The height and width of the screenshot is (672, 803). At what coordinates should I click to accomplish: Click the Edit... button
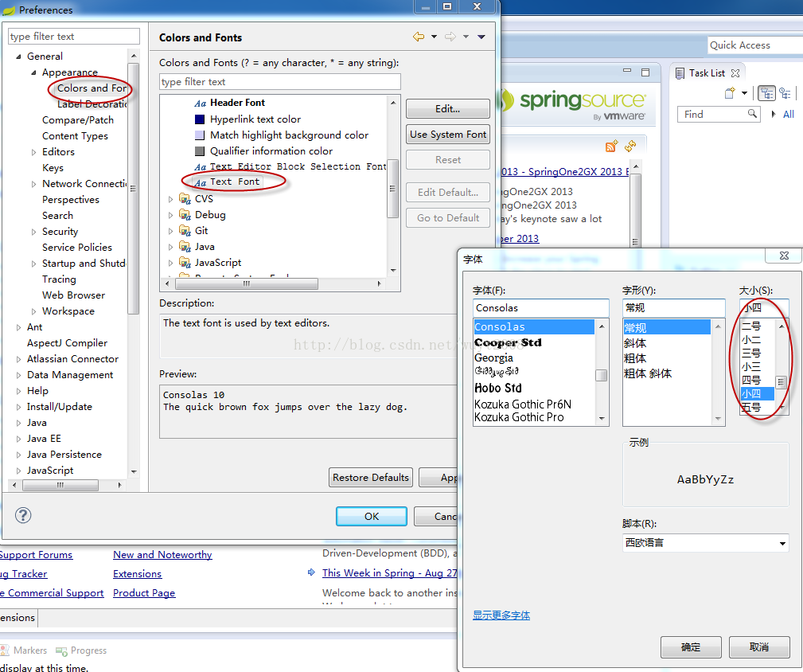[447, 108]
